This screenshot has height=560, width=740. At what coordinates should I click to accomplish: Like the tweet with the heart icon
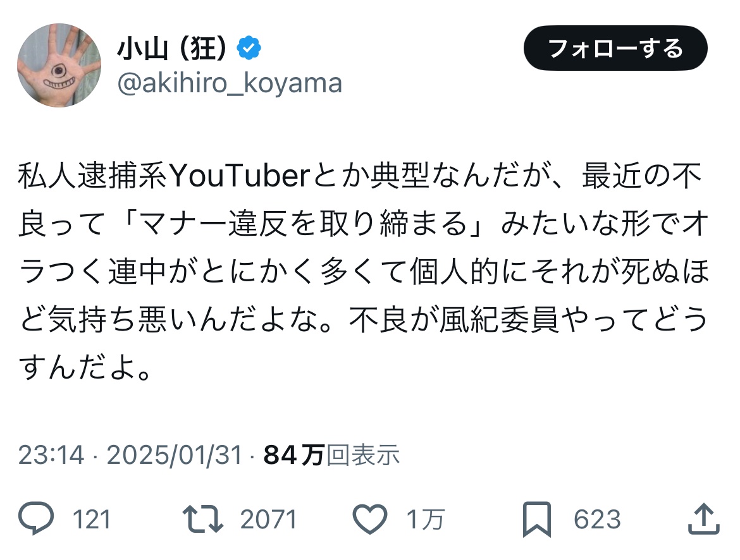pos(370,519)
